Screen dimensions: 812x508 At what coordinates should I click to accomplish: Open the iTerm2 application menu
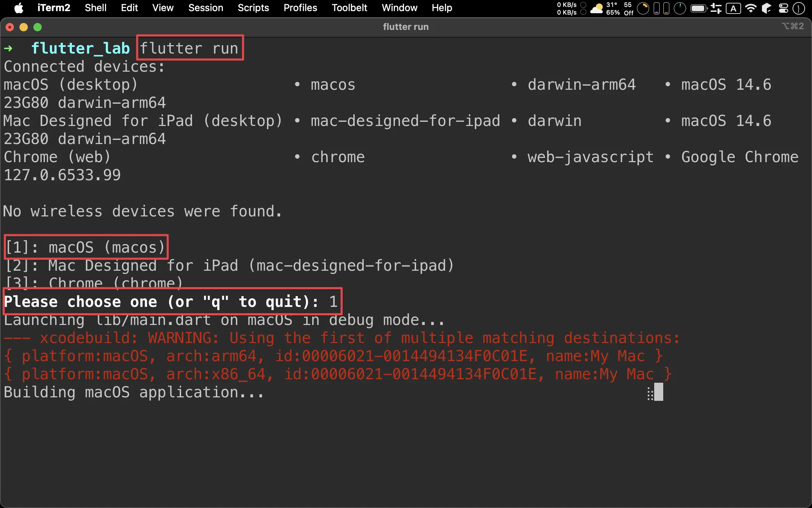54,8
